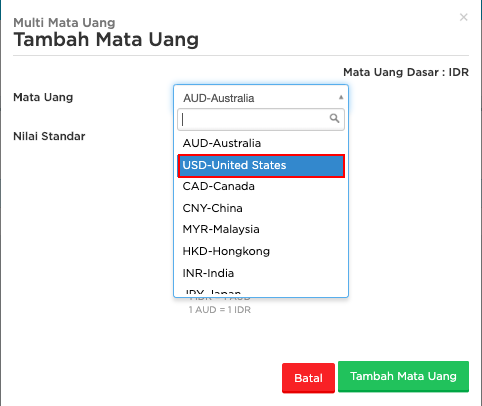Select the partially visible JPY-Japan option
The image size is (482, 406).
[x=261, y=291]
